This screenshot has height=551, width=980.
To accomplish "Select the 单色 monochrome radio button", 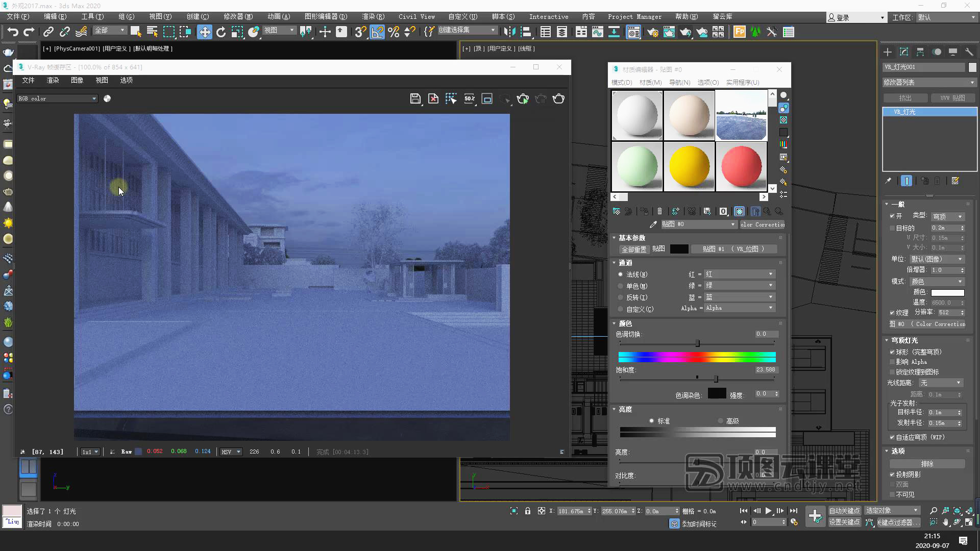I will coord(621,286).
